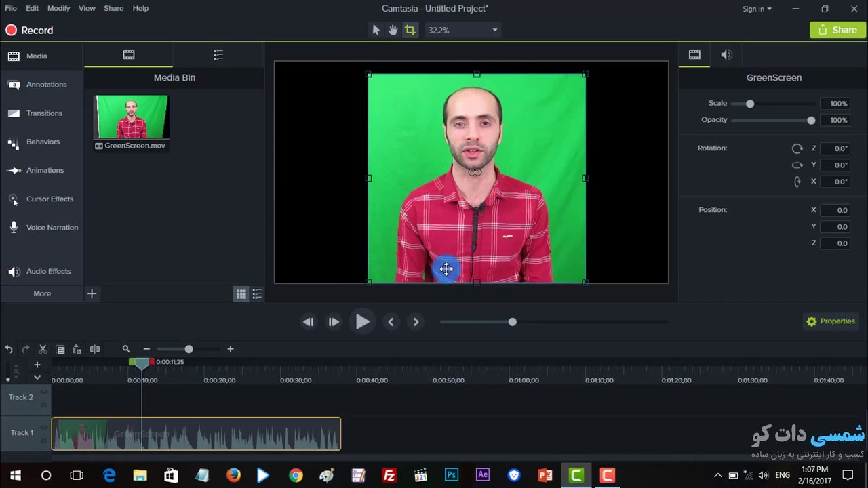The image size is (868, 488).
Task: Open the Annotations panel
Action: (x=41, y=85)
